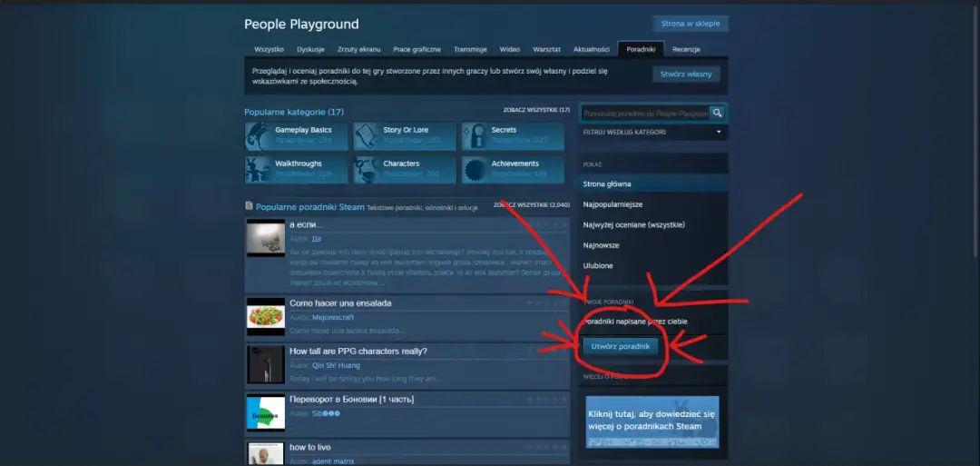Image resolution: width=980 pixels, height=466 pixels.
Task: Open the Achievements category label
Action: coord(515,164)
